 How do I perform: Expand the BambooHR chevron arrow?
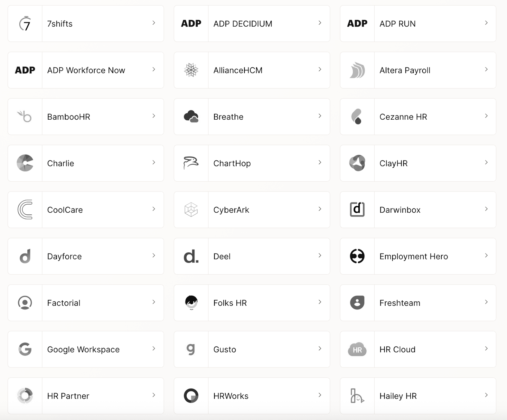(154, 116)
